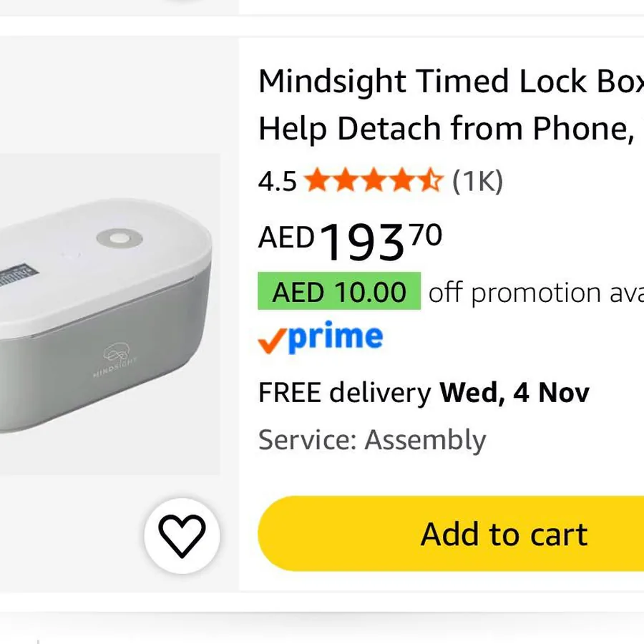Click the half-filled fifth star
The height and width of the screenshot is (644, 644).
coord(431,180)
